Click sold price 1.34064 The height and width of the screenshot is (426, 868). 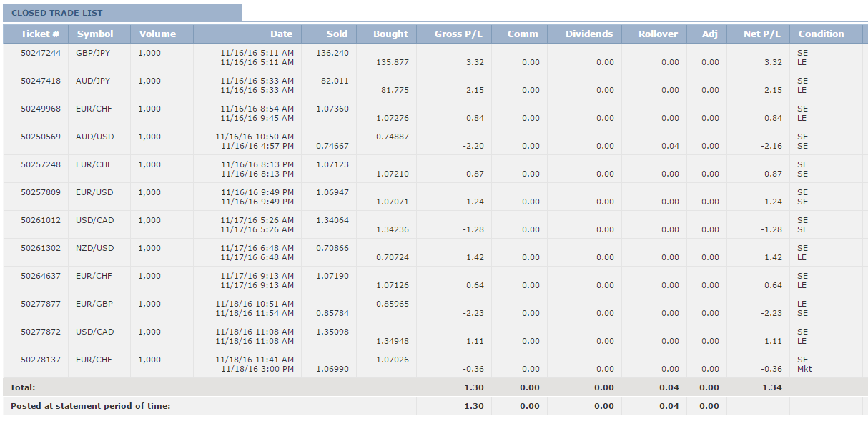(x=332, y=220)
